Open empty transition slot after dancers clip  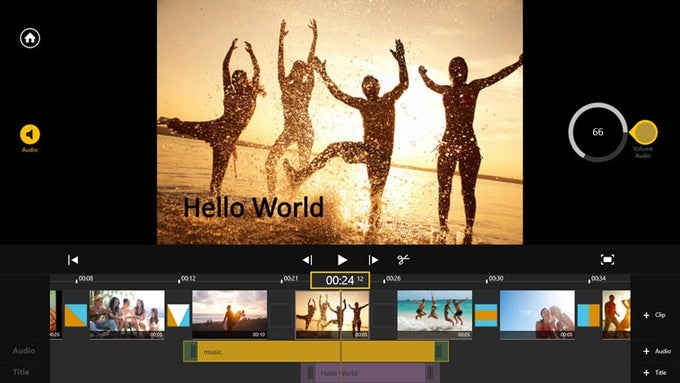[383, 315]
